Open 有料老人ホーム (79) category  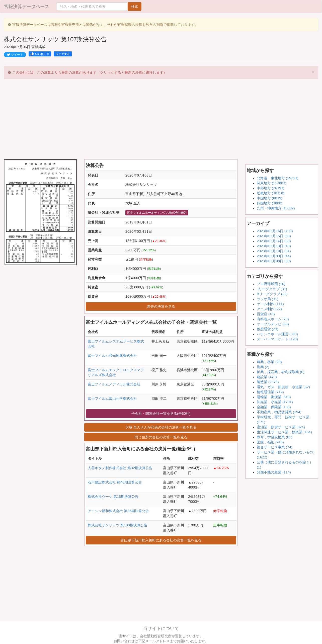click(x=273, y=319)
